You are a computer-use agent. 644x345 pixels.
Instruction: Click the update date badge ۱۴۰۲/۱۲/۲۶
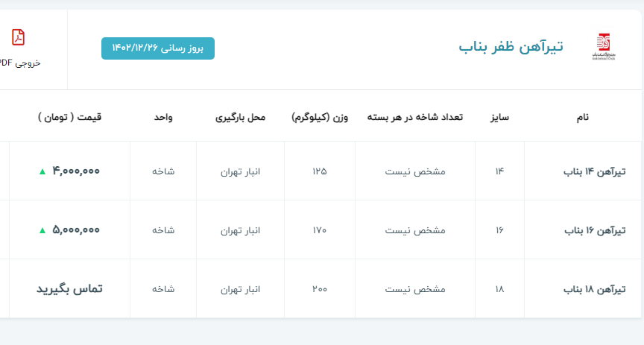coord(158,48)
